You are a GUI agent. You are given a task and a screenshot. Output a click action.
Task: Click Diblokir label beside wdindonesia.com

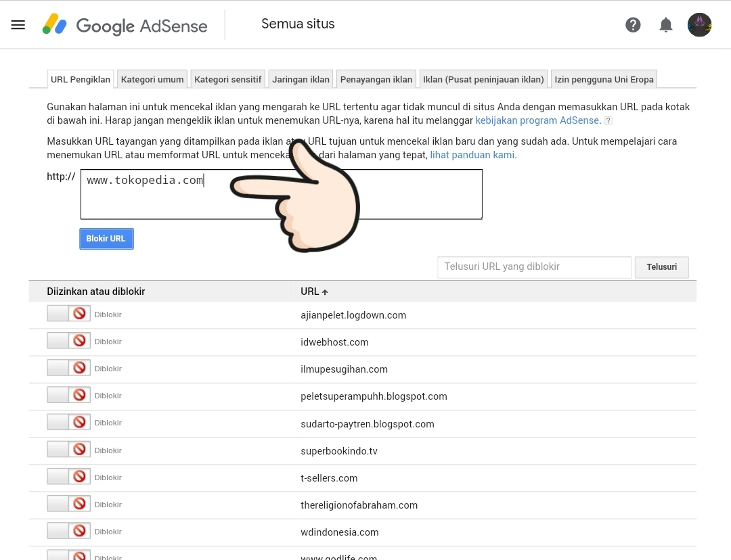pyautogui.click(x=108, y=532)
